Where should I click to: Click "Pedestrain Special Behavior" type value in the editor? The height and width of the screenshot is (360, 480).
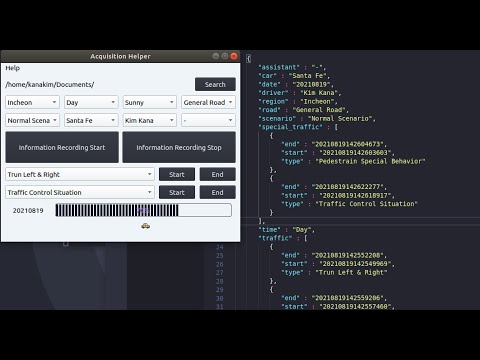point(370,161)
